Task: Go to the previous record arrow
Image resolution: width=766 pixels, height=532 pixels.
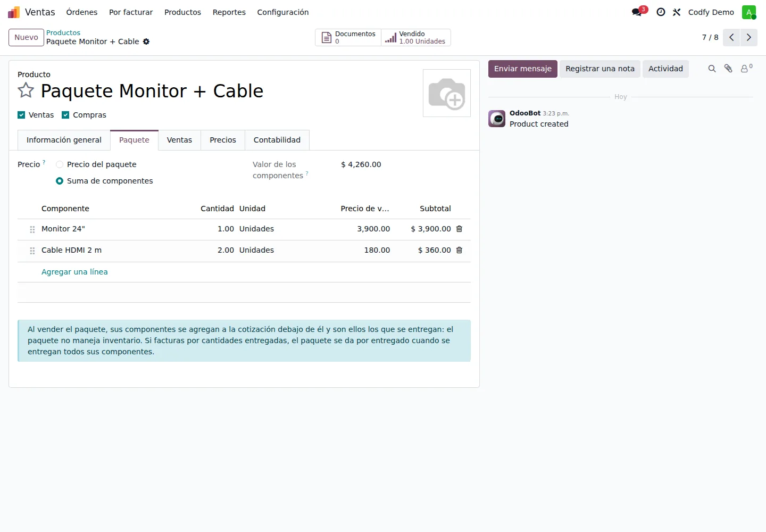Action: tap(731, 37)
